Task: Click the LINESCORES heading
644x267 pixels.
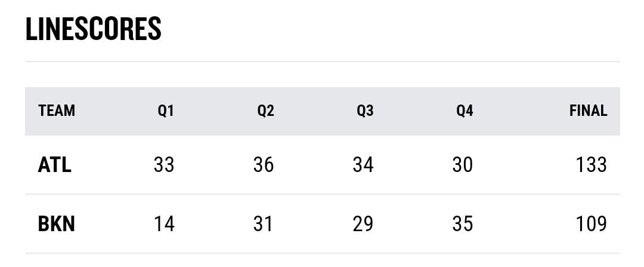Action: click(x=93, y=29)
